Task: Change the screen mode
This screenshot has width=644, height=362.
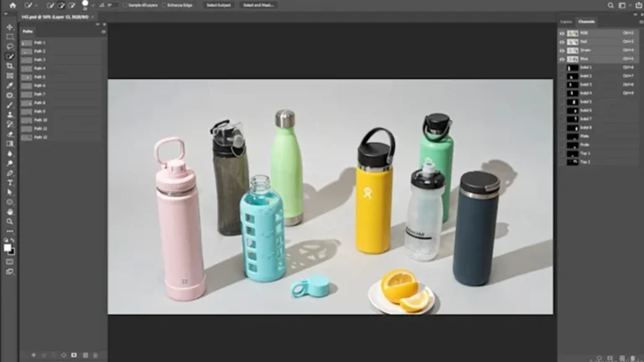Action: (10, 271)
